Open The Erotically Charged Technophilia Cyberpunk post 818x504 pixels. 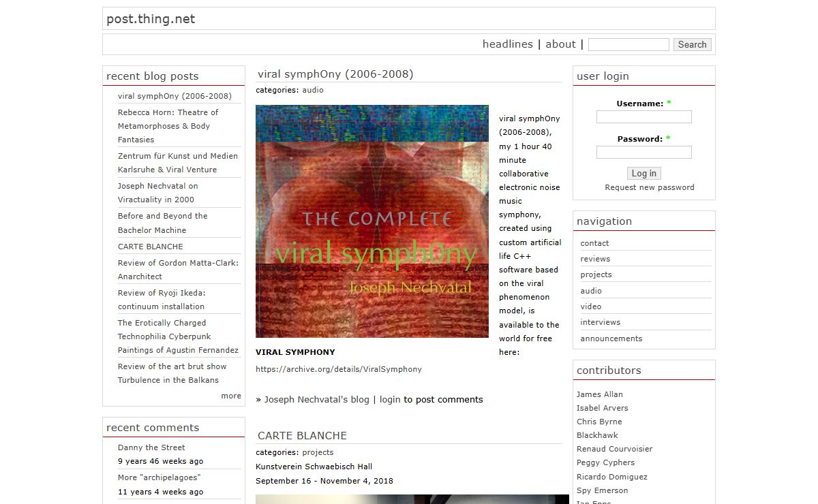178,336
